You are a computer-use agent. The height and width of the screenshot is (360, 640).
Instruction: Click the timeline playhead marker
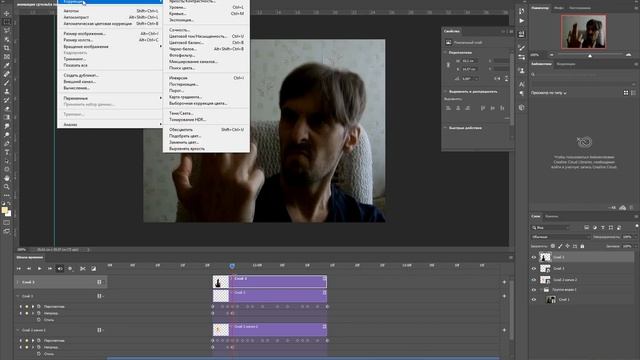(x=232, y=266)
